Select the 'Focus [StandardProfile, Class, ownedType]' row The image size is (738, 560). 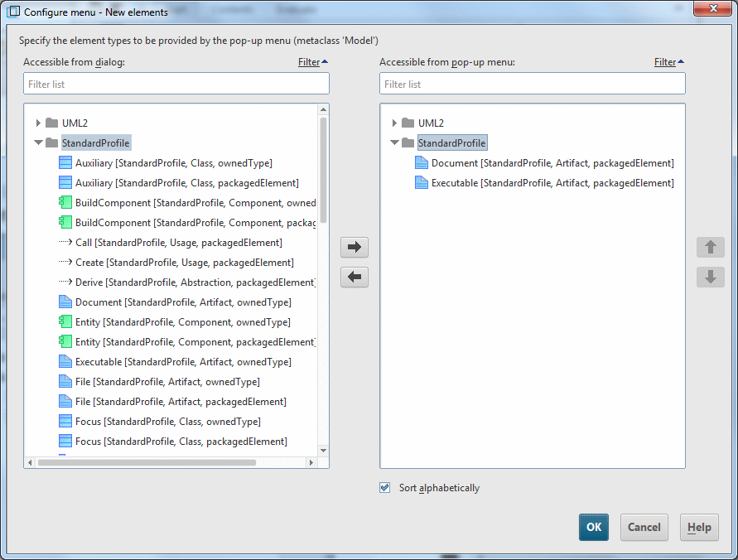coord(168,421)
